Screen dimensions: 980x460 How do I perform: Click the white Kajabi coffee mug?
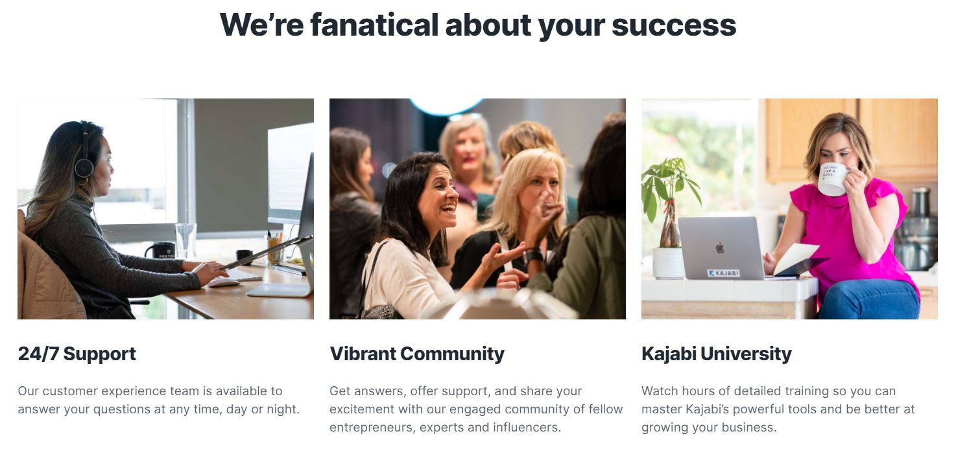[x=833, y=178]
